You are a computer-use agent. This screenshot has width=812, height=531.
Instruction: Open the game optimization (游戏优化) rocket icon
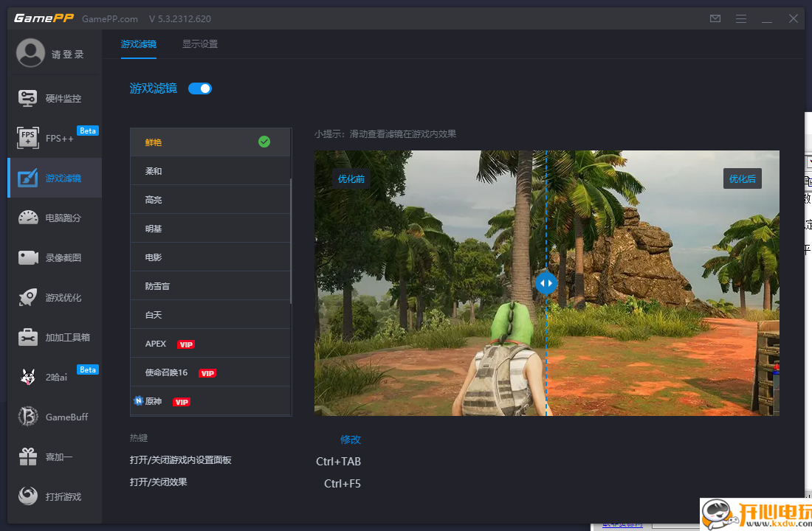coord(27,297)
